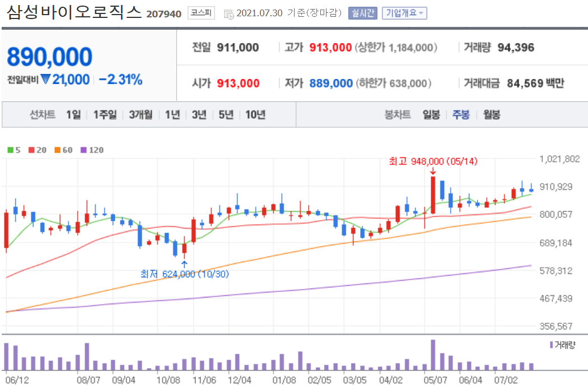Click the 거래량 value 94,396
Screen dimensions: 588x391
[x=516, y=48]
